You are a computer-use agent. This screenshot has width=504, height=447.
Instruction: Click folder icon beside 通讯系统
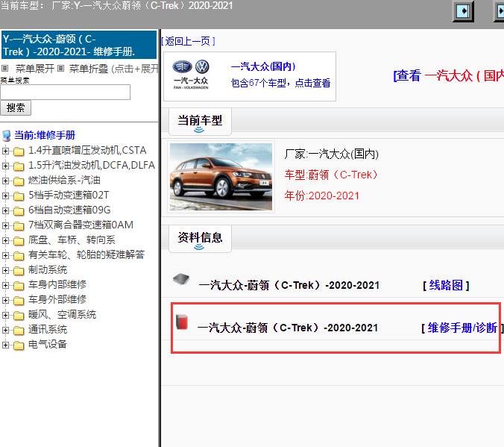(x=19, y=330)
